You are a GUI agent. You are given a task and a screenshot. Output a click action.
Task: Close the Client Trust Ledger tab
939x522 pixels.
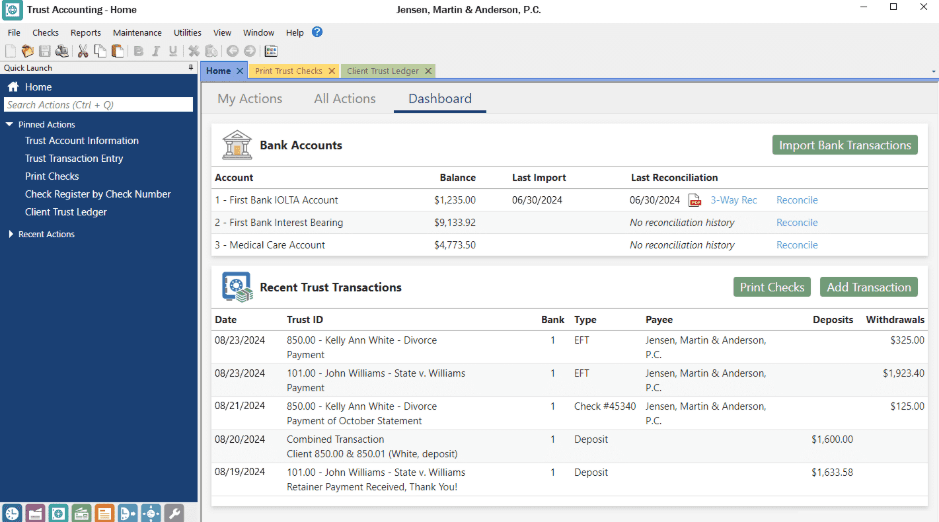tap(428, 71)
